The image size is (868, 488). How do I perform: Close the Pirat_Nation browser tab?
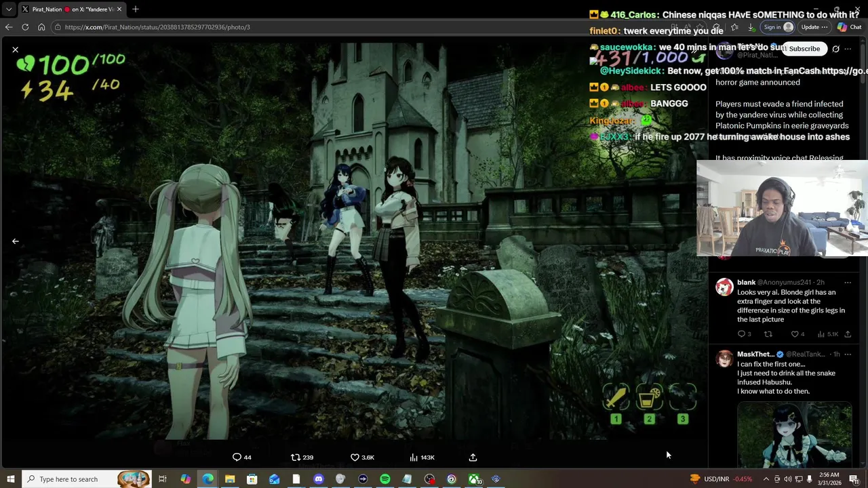pyautogui.click(x=119, y=9)
